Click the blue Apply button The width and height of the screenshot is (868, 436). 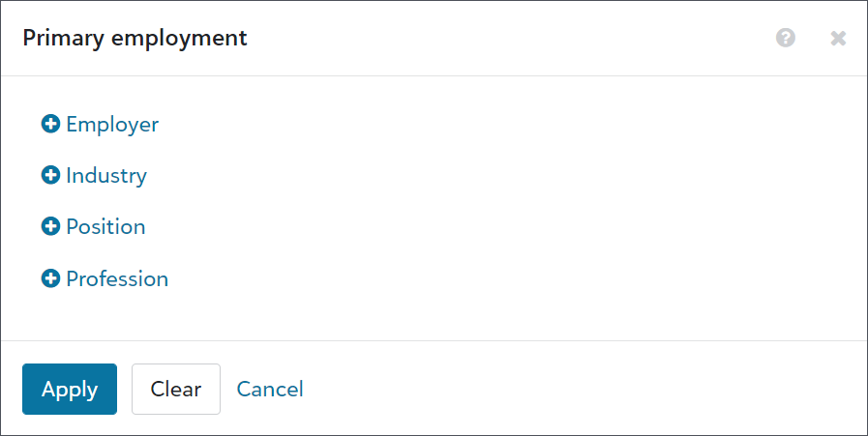point(70,389)
